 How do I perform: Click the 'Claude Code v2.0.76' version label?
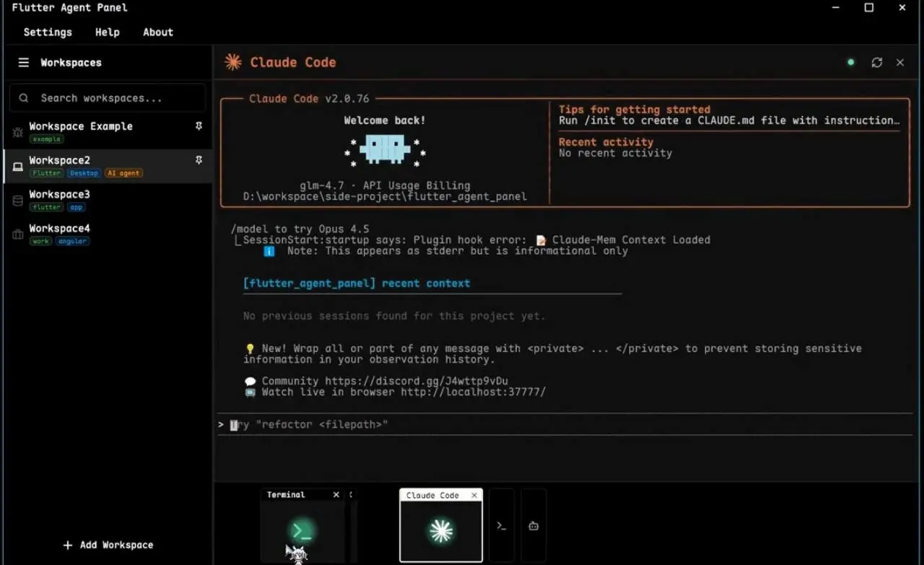point(309,99)
